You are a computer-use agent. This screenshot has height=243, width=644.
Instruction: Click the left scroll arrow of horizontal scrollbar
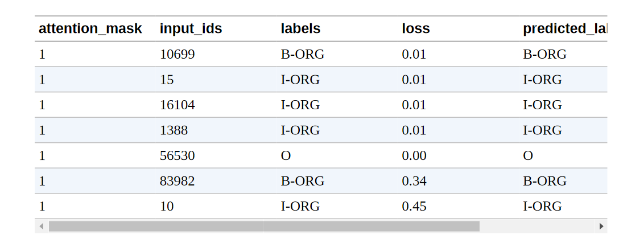click(x=41, y=226)
